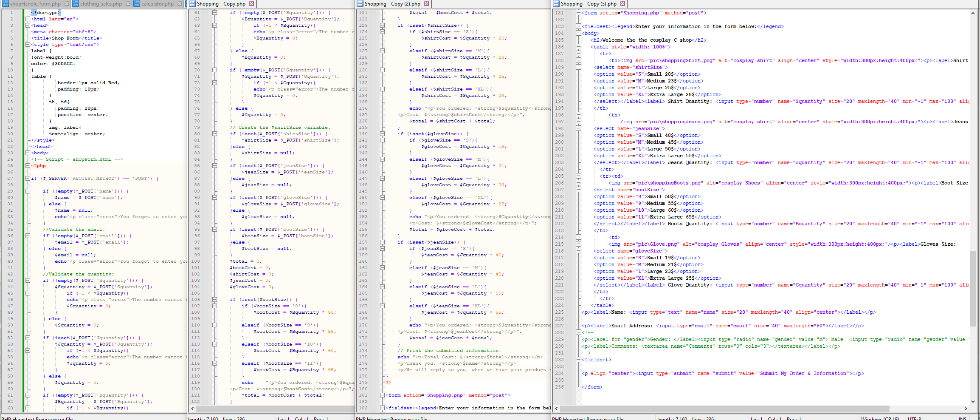Viewport: 980px width, 420px height.
Task: Close the clothing_sales.php tab
Action: (x=128, y=4)
